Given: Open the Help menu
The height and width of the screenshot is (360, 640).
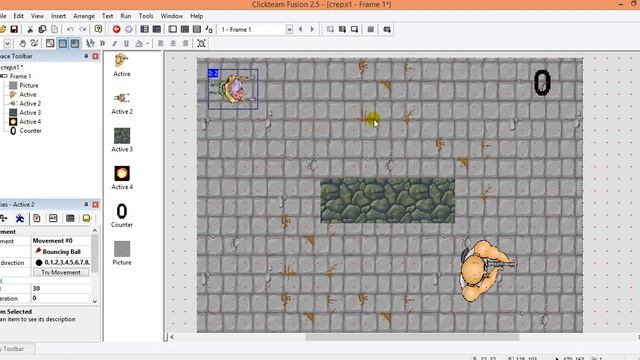Looking at the screenshot, I should click(x=196, y=16).
